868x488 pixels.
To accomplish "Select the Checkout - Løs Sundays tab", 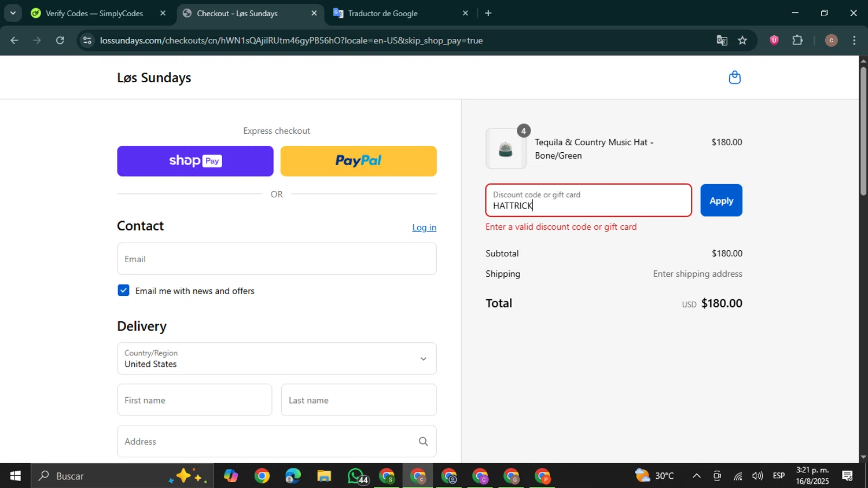I will (237, 13).
